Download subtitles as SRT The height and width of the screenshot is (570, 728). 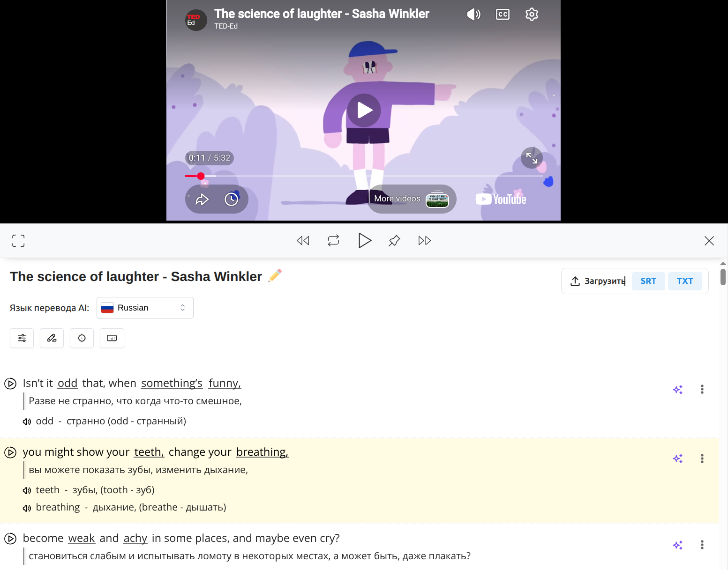tap(648, 281)
